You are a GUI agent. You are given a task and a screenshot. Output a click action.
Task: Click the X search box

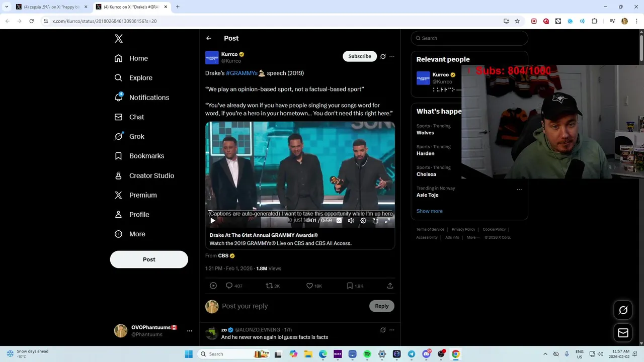click(469, 38)
